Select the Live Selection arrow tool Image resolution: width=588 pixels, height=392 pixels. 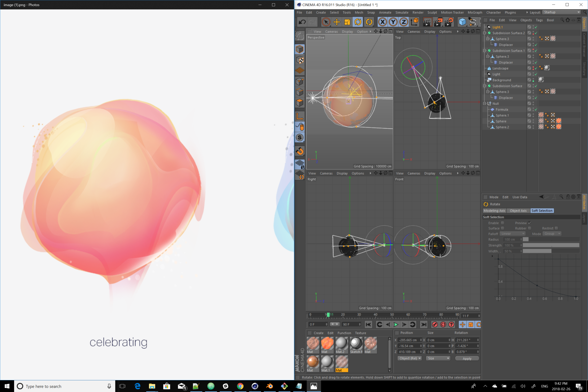326,22
